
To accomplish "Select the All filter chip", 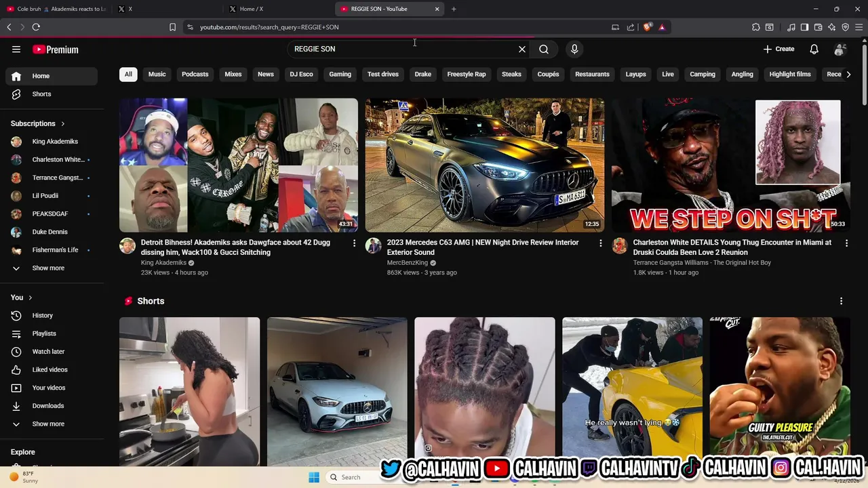I will [x=128, y=74].
